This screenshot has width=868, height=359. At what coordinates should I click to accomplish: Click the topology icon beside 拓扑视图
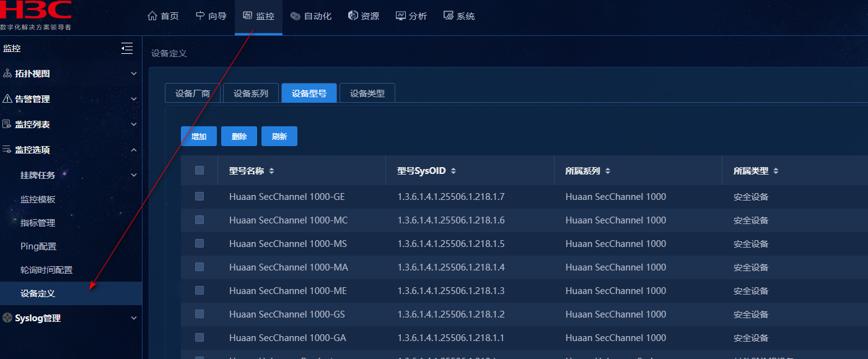coord(7,74)
